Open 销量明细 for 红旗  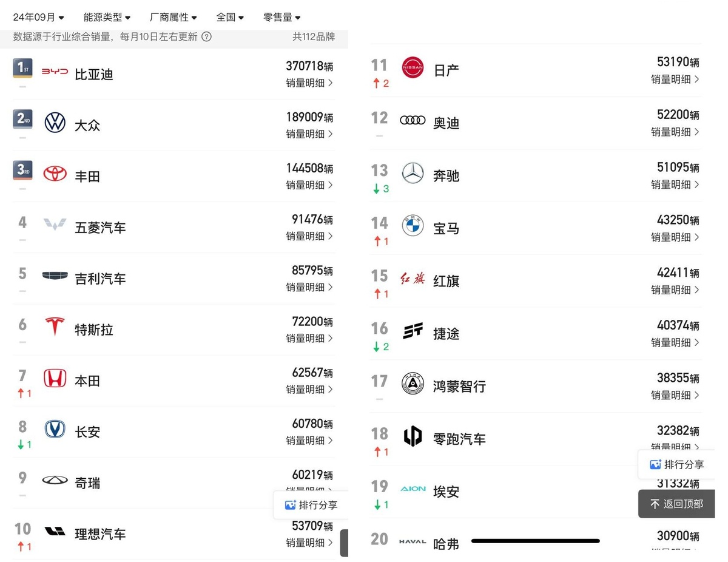click(675, 289)
